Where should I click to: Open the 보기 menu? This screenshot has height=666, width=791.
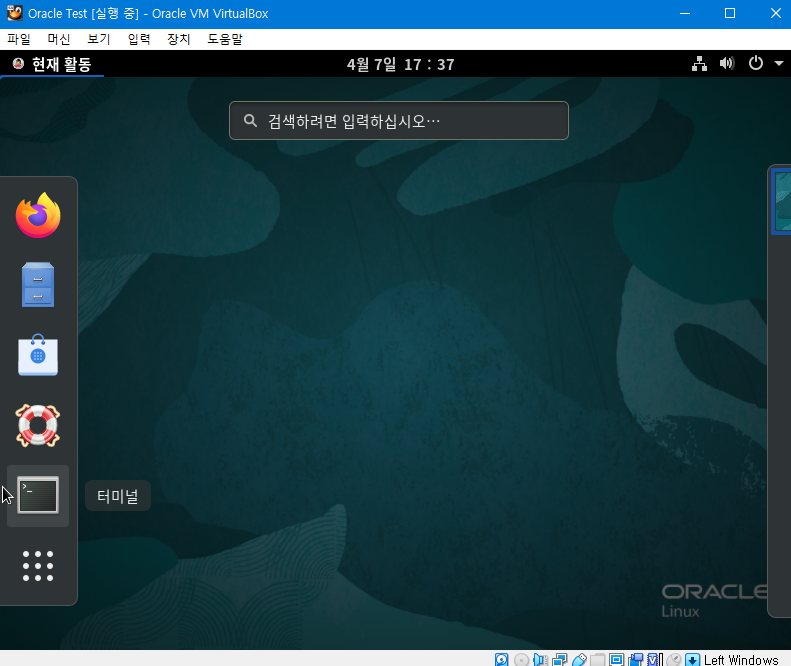(x=99, y=39)
